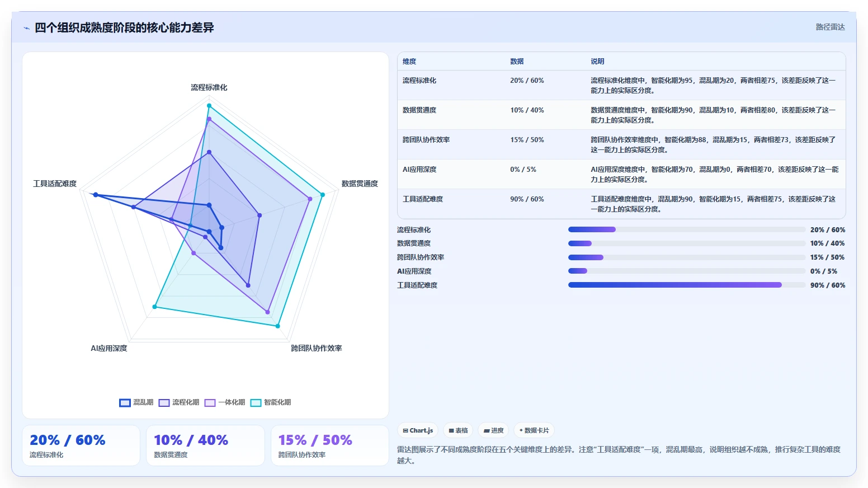The image size is (868, 488).
Task: Click the 90% / 60% value beside 工具适配难度 progress bar
Action: pos(828,285)
